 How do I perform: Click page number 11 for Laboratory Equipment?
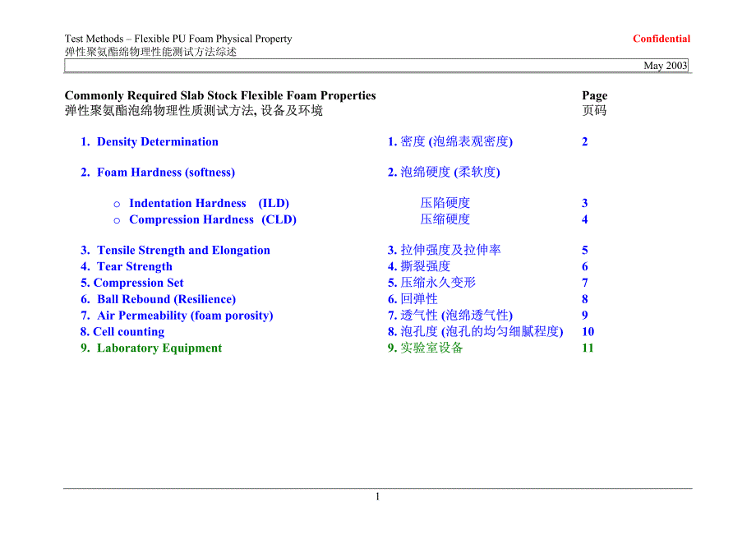click(x=588, y=348)
